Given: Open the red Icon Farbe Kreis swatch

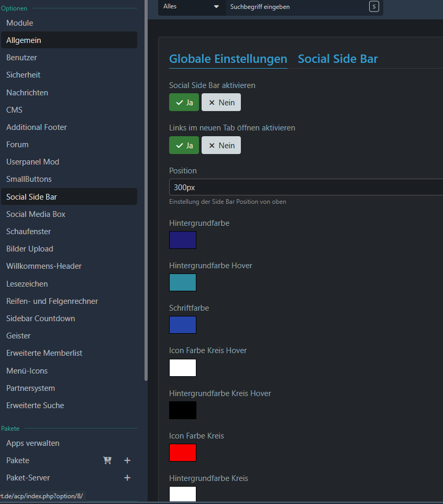Looking at the screenshot, I should pyautogui.click(x=183, y=453).
